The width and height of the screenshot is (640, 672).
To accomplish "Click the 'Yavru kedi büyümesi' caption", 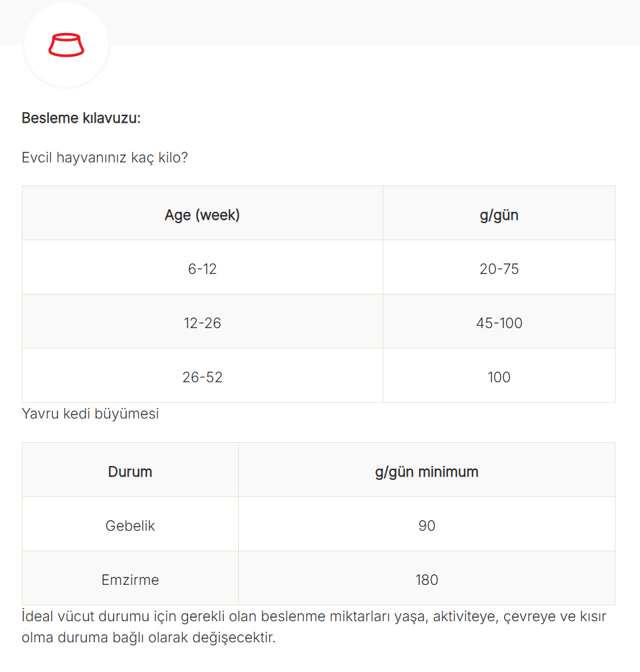I will 90,414.
